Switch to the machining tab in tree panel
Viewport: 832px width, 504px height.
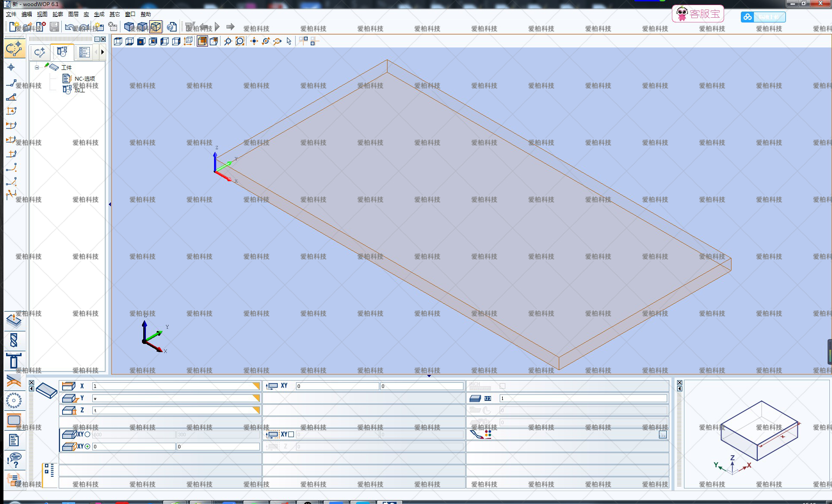[62, 52]
